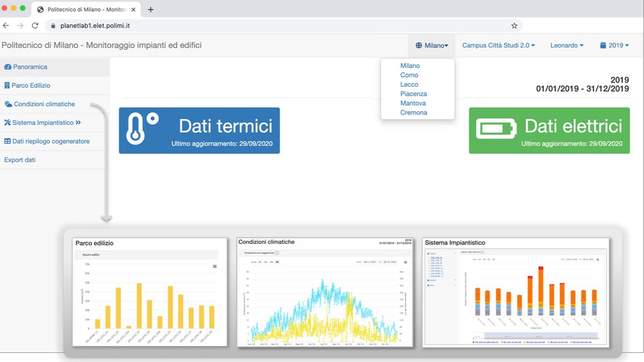Bookmark page with the star icon
The image size is (644, 362).
pyautogui.click(x=514, y=25)
